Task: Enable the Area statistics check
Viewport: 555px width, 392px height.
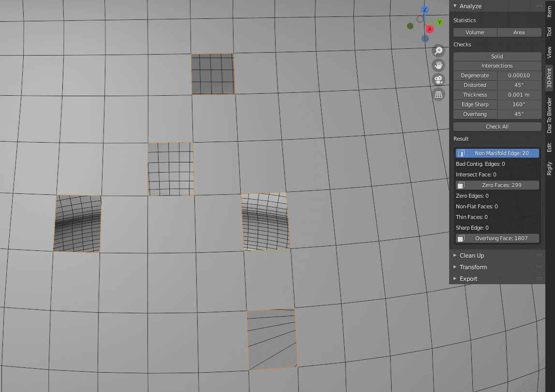Action: (519, 32)
